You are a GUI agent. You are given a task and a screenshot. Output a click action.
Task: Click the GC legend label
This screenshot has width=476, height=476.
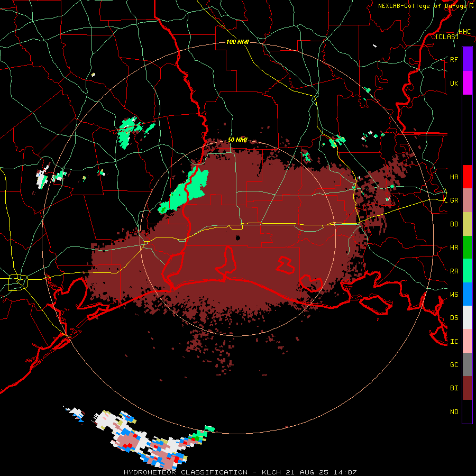pos(454,364)
